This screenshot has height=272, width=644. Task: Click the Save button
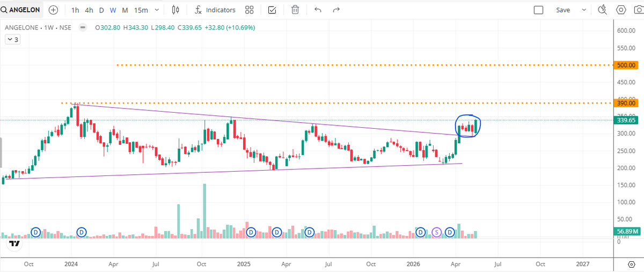tap(563, 10)
